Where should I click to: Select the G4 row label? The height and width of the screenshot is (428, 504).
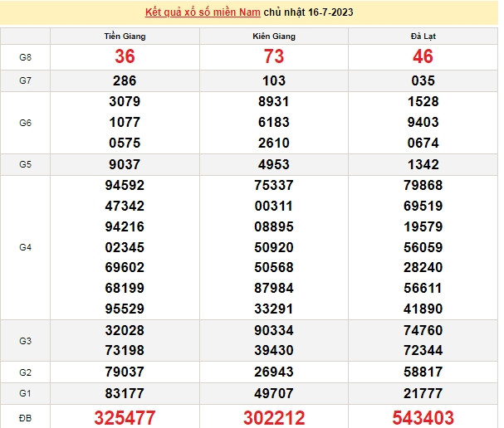[26, 247]
